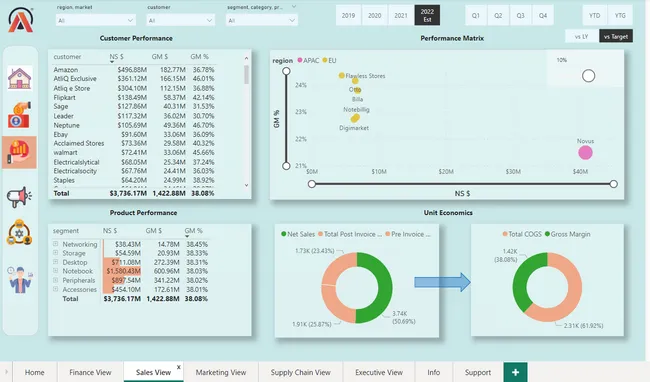Open the segment, category dropdown
This screenshot has width=650, height=382.
pyautogui.click(x=262, y=20)
